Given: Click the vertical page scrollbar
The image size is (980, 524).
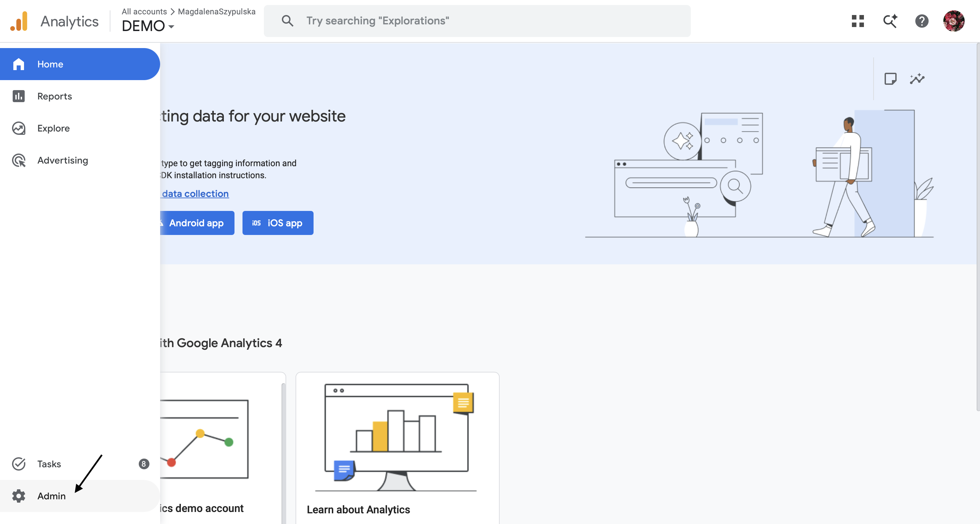Looking at the screenshot, I should (x=978, y=227).
